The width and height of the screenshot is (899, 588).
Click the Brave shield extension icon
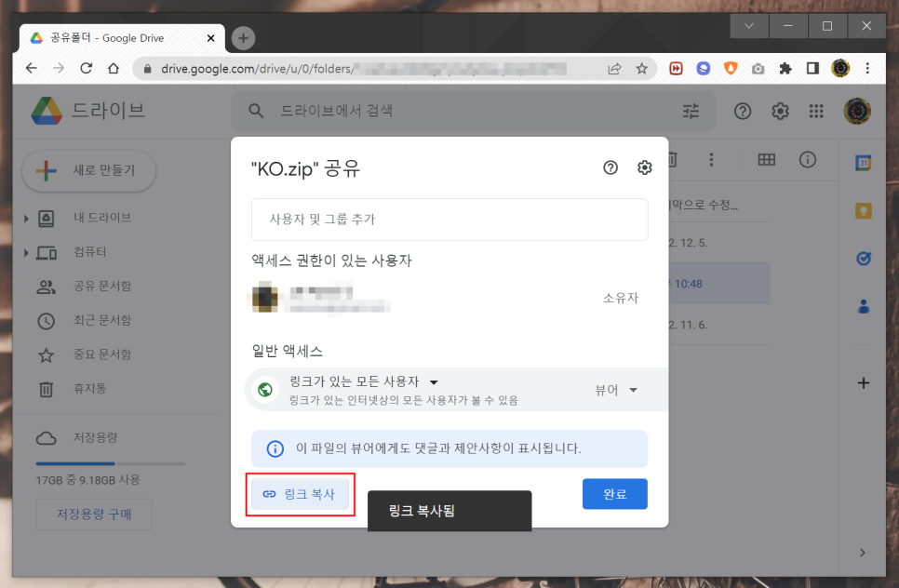[731, 69]
